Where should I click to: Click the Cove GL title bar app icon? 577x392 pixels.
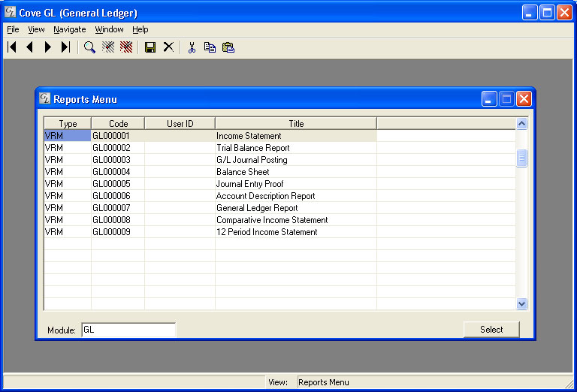click(x=11, y=12)
